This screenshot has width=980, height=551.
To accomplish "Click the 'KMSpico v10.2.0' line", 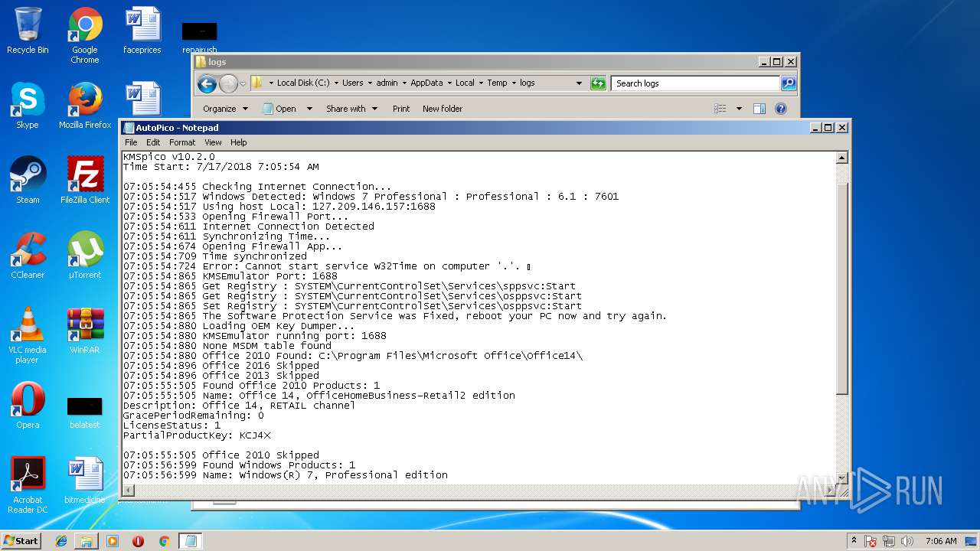I will (168, 157).
